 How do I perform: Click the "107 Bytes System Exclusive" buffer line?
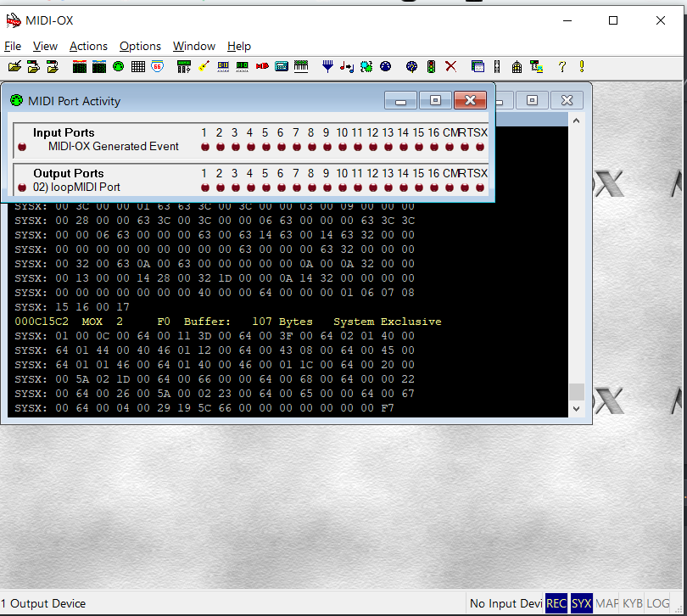(x=228, y=322)
